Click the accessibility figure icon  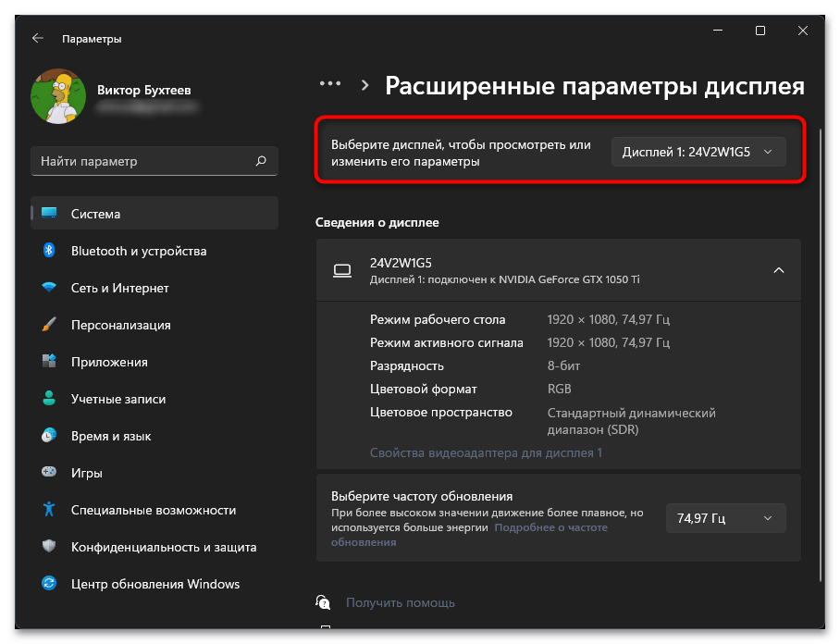pyautogui.click(x=49, y=510)
